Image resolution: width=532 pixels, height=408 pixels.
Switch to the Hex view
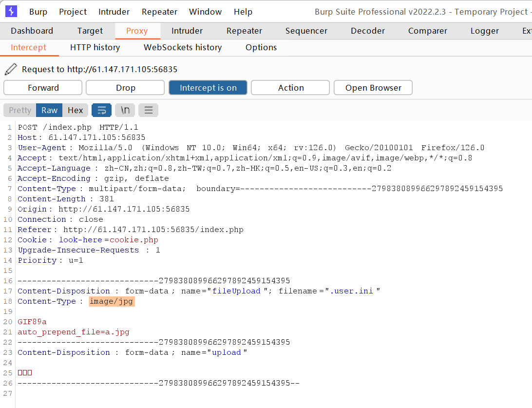coord(75,110)
